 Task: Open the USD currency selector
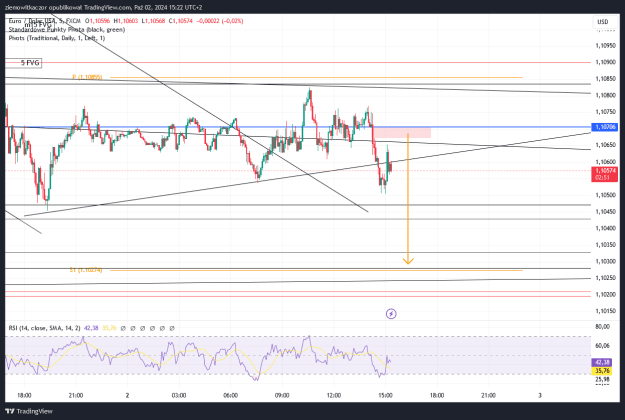pos(602,22)
